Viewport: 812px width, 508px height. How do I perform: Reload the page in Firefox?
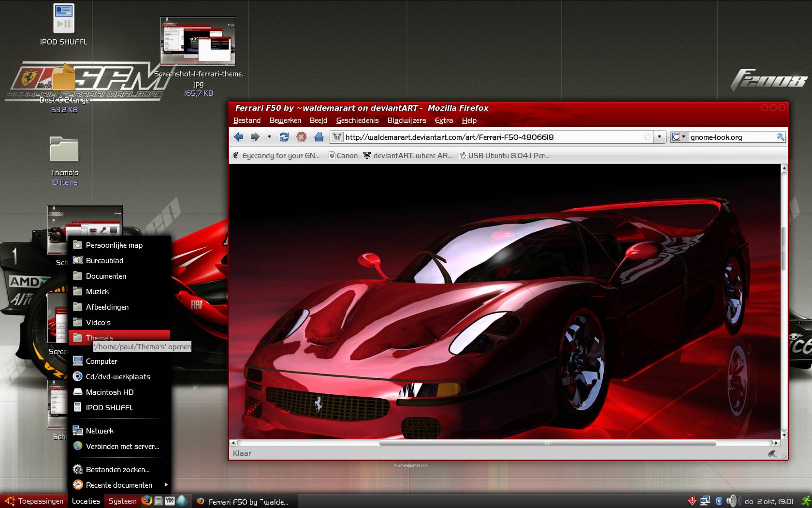tap(284, 137)
